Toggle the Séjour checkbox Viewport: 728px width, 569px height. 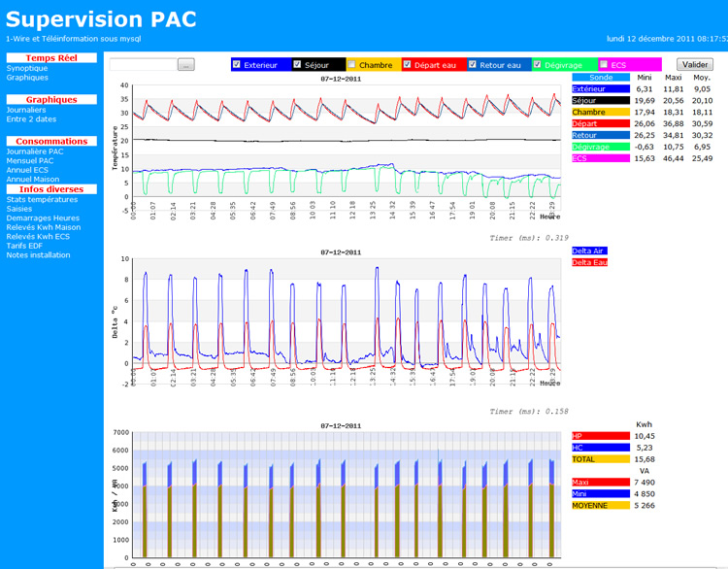pyautogui.click(x=296, y=64)
